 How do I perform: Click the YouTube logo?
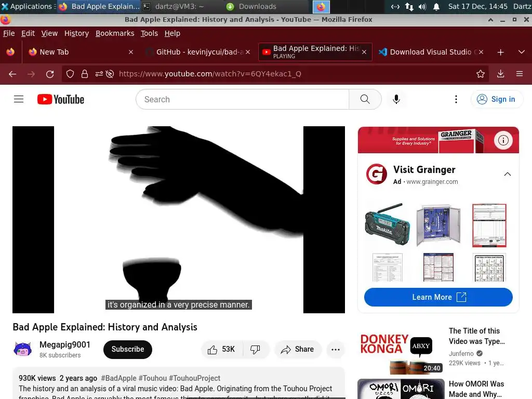61,99
